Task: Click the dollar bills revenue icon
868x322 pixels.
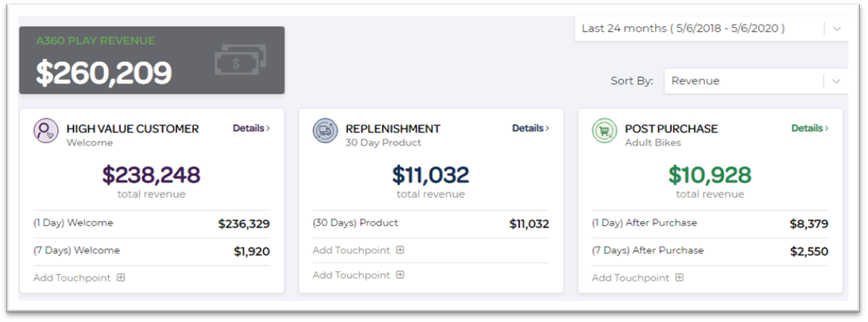Action: pyautogui.click(x=240, y=60)
